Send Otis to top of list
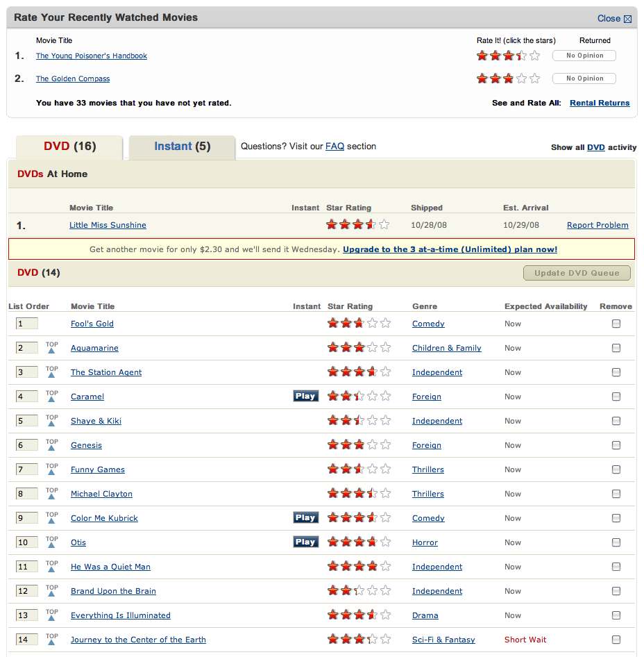Viewport: 644px width, 657px height. click(x=51, y=542)
